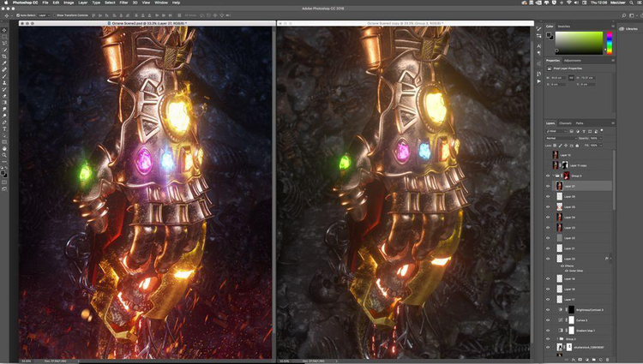This screenshot has height=364, width=643.
Task: Toggle the Auto-Select checkbox
Action: [18, 15]
